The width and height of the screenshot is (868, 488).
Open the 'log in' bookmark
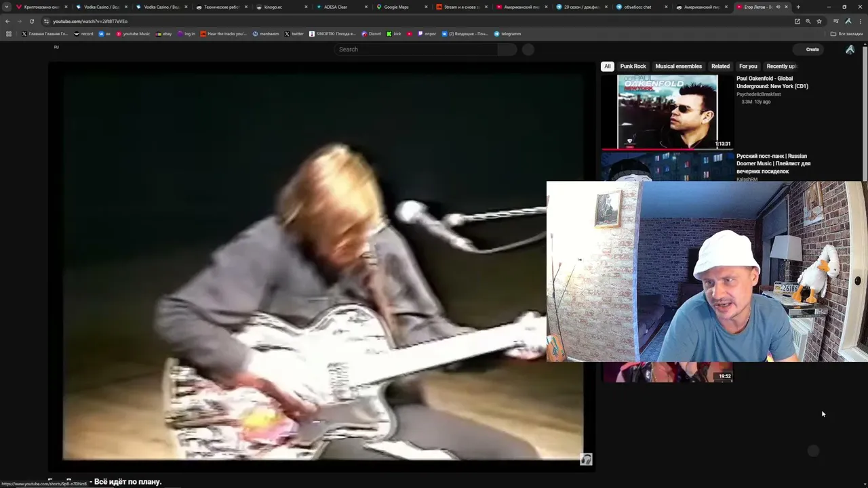186,33
